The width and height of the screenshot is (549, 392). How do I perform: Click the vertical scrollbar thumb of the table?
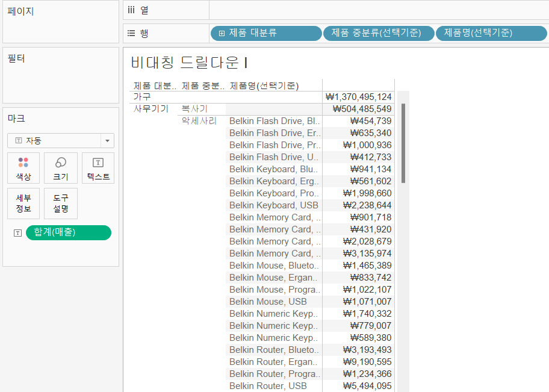click(403, 143)
